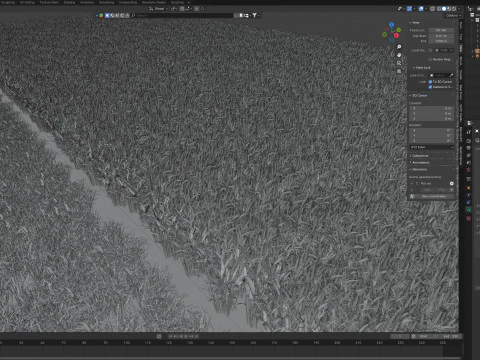Collapse the View Lock subpanel
The height and width of the screenshot is (360, 480).
pyautogui.click(x=422, y=68)
